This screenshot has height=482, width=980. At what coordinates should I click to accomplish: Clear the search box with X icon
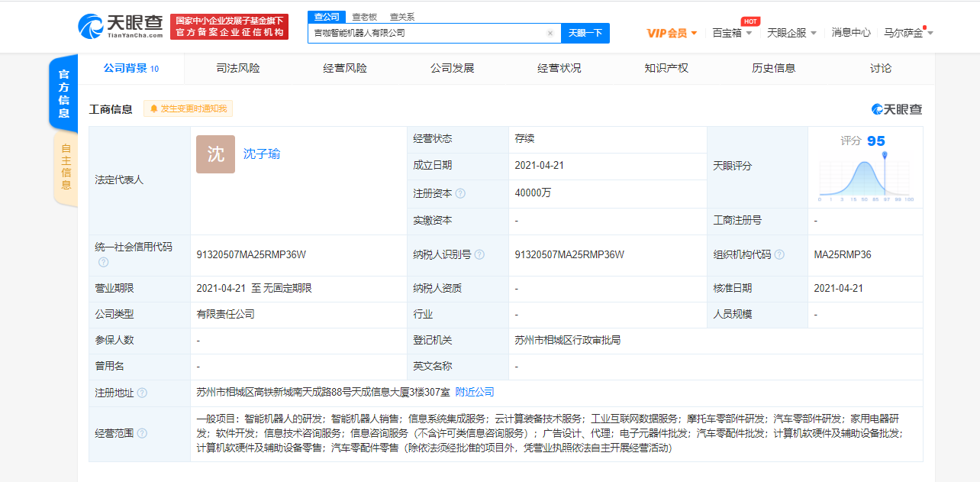(x=550, y=33)
